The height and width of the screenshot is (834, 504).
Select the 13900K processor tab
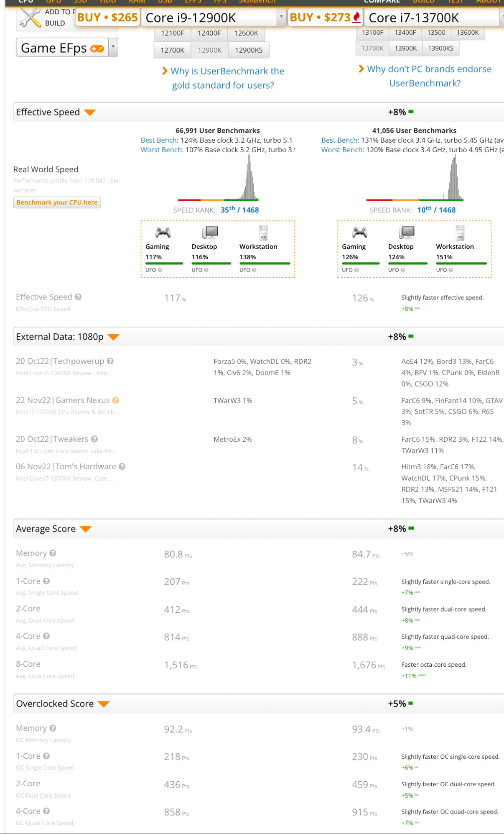tap(405, 48)
